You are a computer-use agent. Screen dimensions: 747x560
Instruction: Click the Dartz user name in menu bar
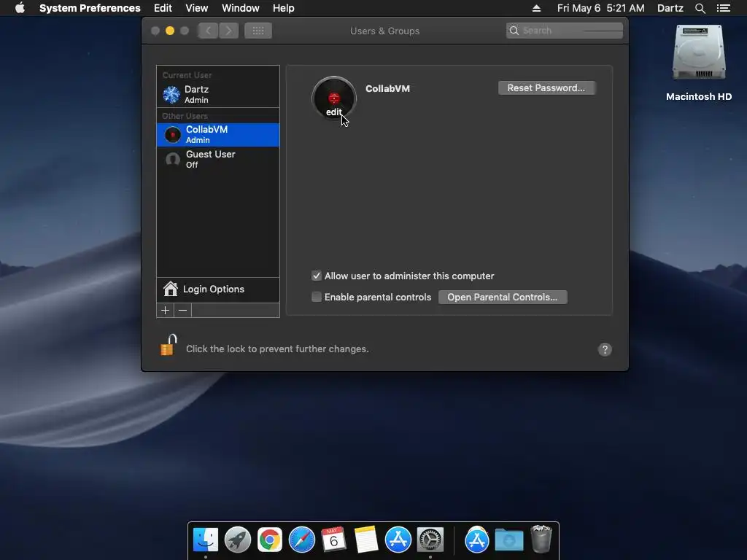point(670,8)
